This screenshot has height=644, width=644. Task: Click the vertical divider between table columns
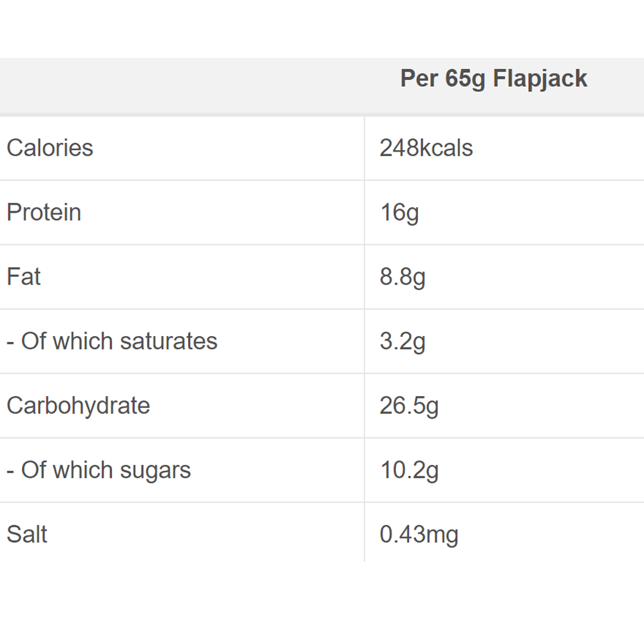coord(365,309)
